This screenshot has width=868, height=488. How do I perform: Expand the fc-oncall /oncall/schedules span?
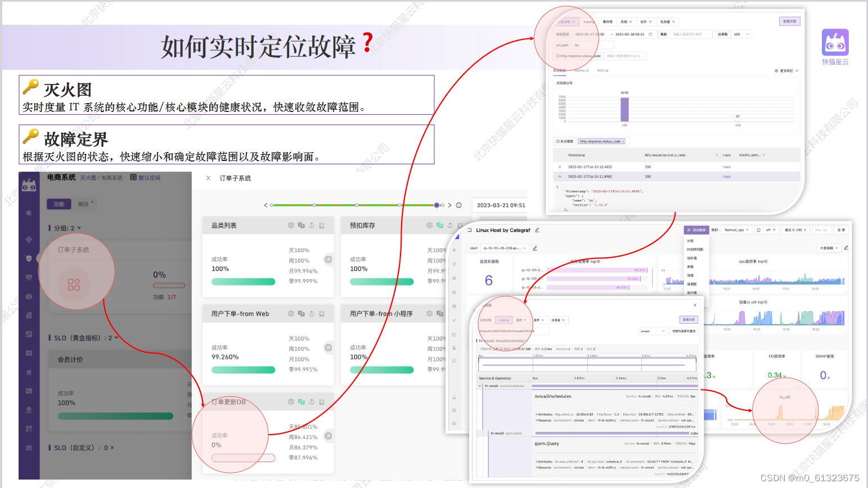[480, 386]
